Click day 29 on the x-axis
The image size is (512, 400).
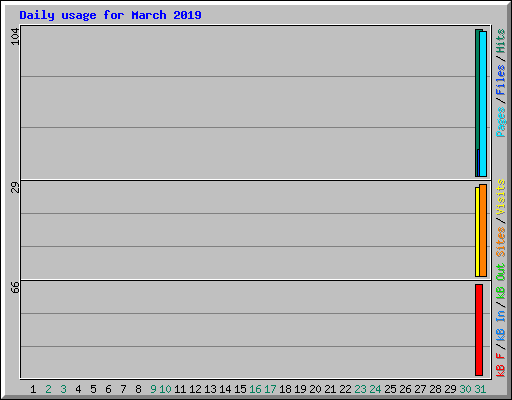[450, 389]
